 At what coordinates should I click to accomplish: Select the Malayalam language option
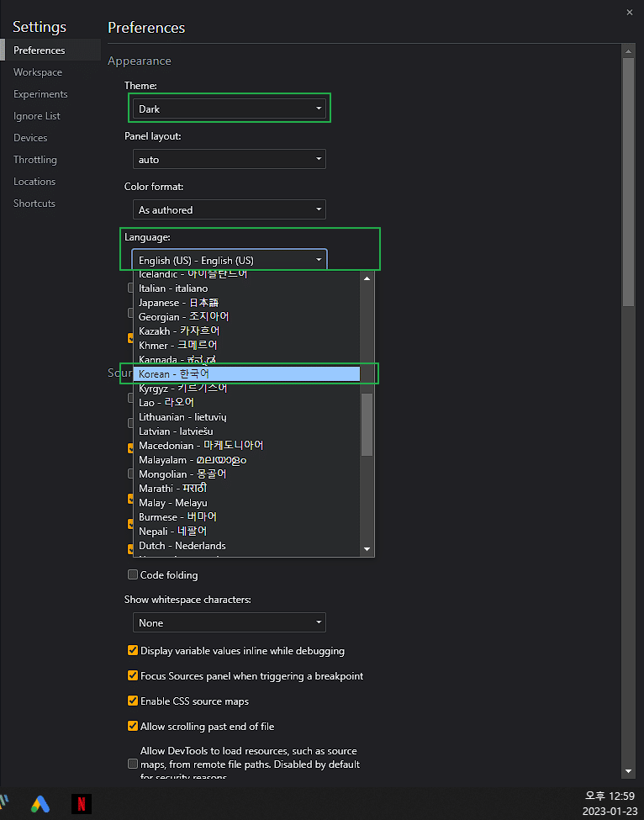coord(246,460)
